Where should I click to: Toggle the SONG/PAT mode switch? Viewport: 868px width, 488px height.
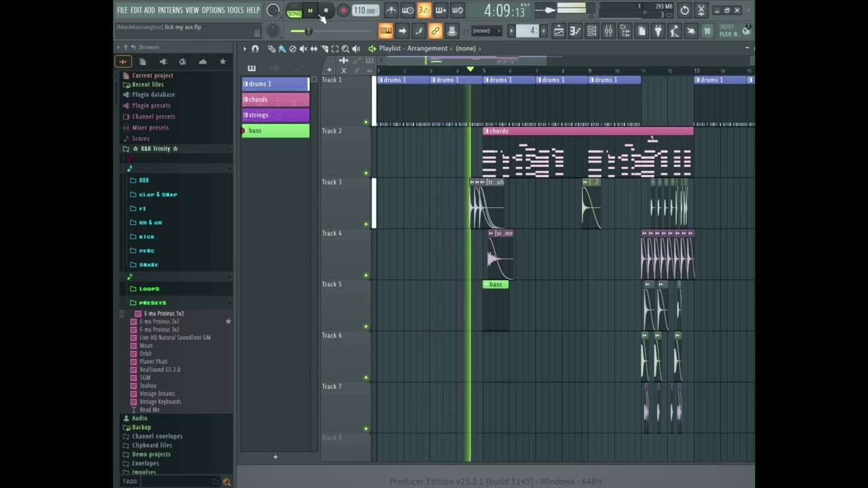(294, 10)
